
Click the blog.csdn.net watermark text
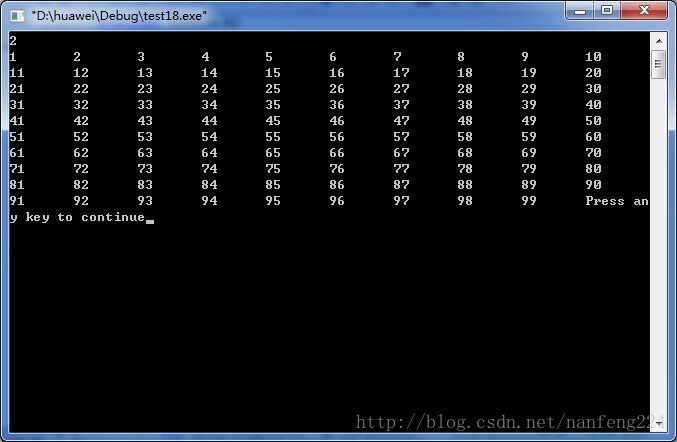click(509, 422)
